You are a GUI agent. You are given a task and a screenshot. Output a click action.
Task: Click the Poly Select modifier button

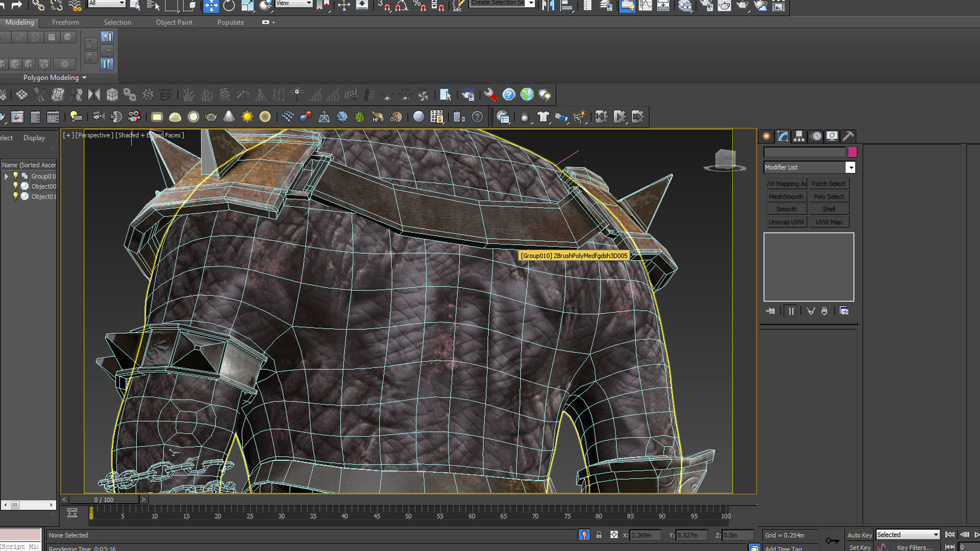[x=829, y=196]
